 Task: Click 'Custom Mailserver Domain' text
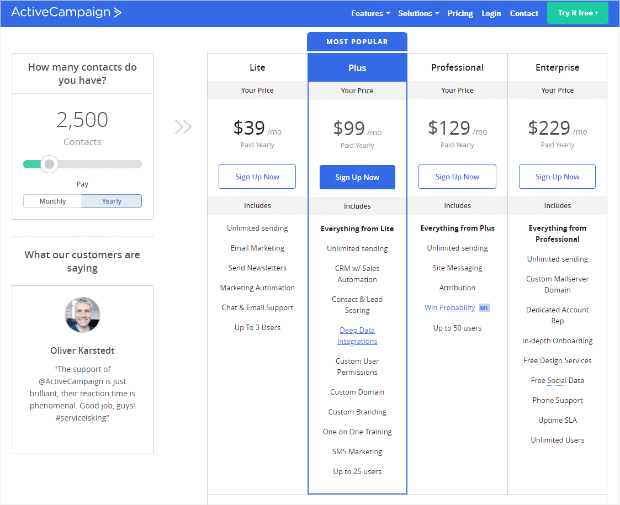point(557,285)
